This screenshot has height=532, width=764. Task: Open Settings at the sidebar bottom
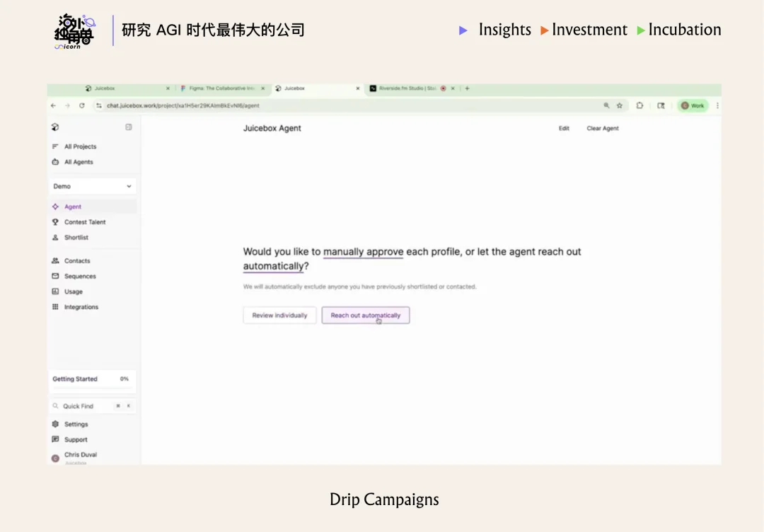coord(74,424)
